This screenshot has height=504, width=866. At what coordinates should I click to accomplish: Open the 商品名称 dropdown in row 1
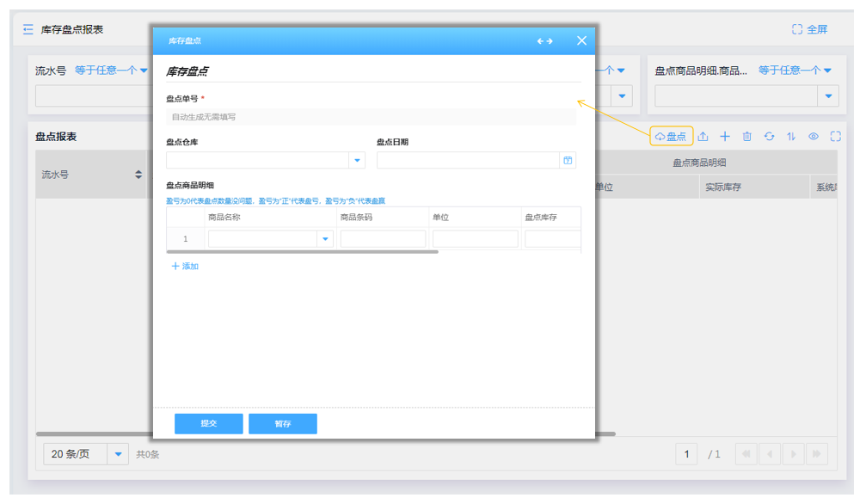click(325, 239)
